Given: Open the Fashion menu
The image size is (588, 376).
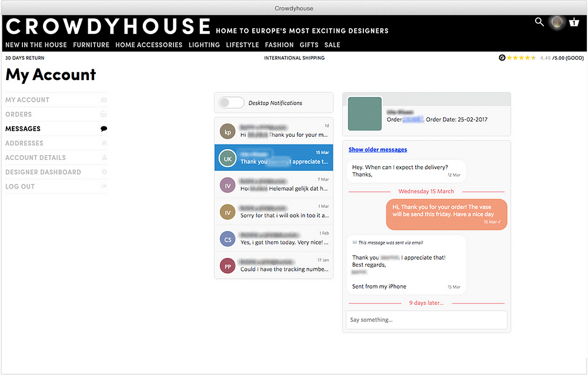Looking at the screenshot, I should [279, 45].
